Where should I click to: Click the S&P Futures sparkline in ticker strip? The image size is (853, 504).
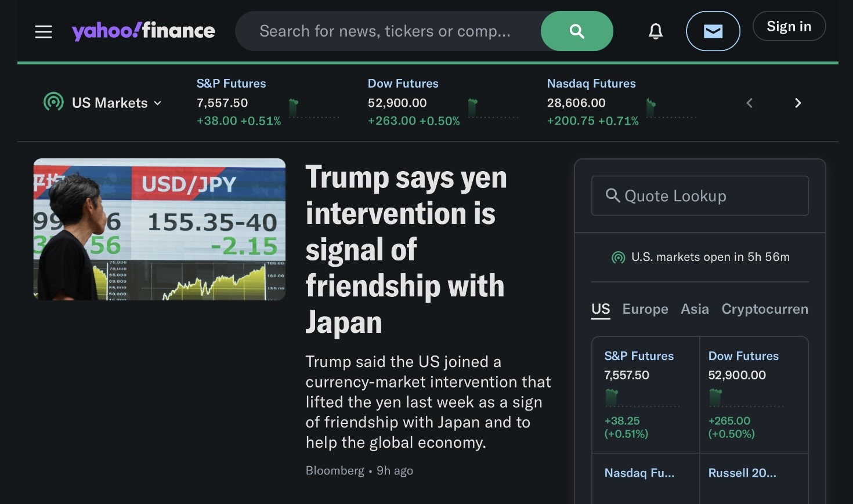point(314,108)
